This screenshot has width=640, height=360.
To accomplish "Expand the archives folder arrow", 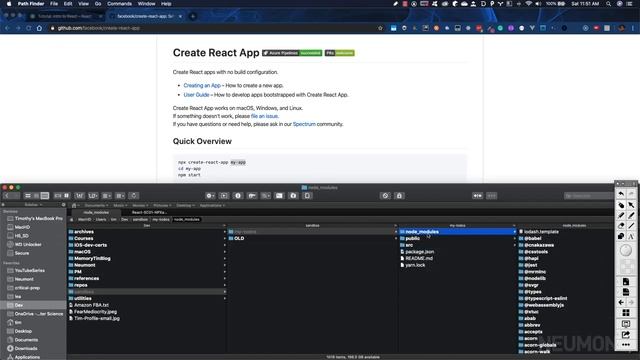I will click(x=224, y=232).
